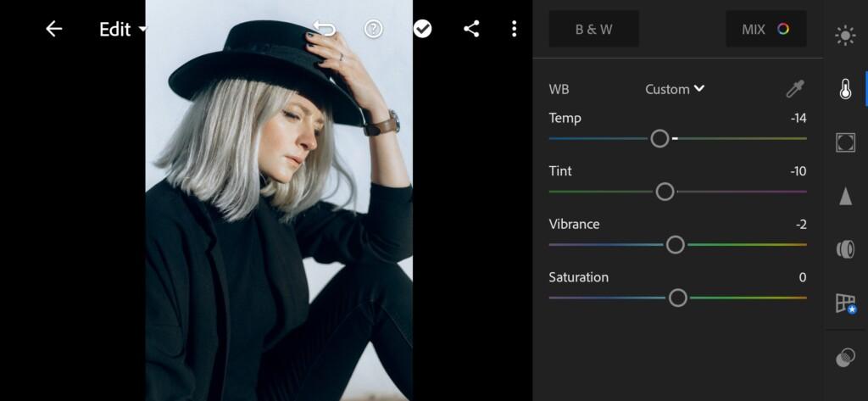This screenshot has height=401, width=868.
Task: Open the color MIX panel
Action: [765, 29]
